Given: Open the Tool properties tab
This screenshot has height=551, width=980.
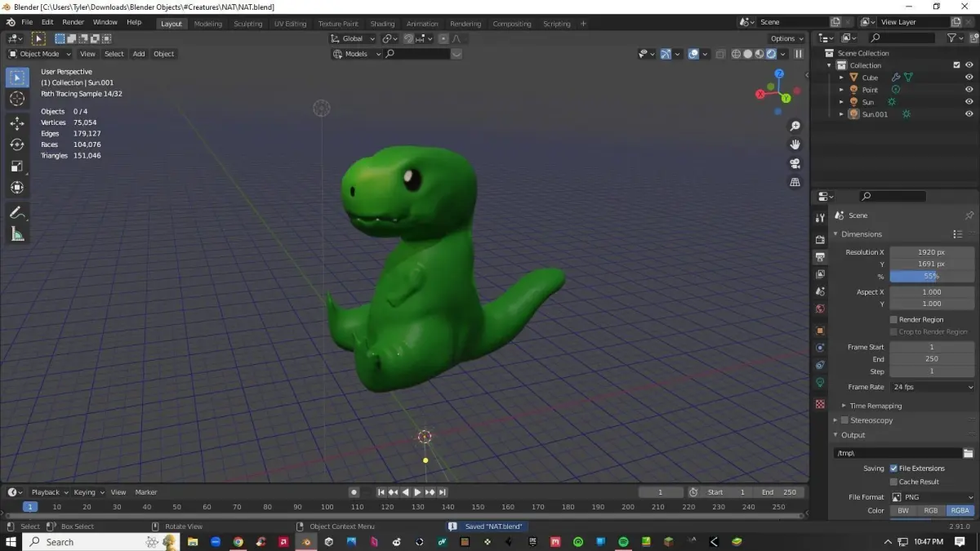Looking at the screenshot, I should pyautogui.click(x=820, y=218).
